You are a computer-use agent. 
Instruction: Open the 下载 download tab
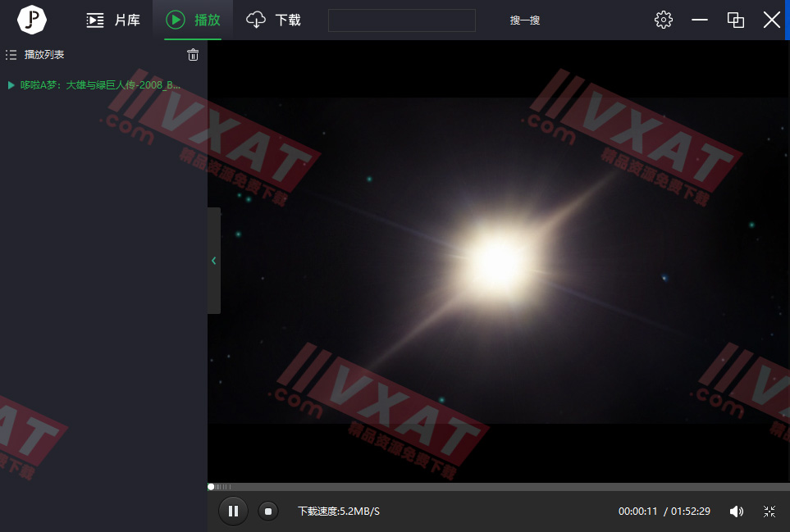click(273, 20)
